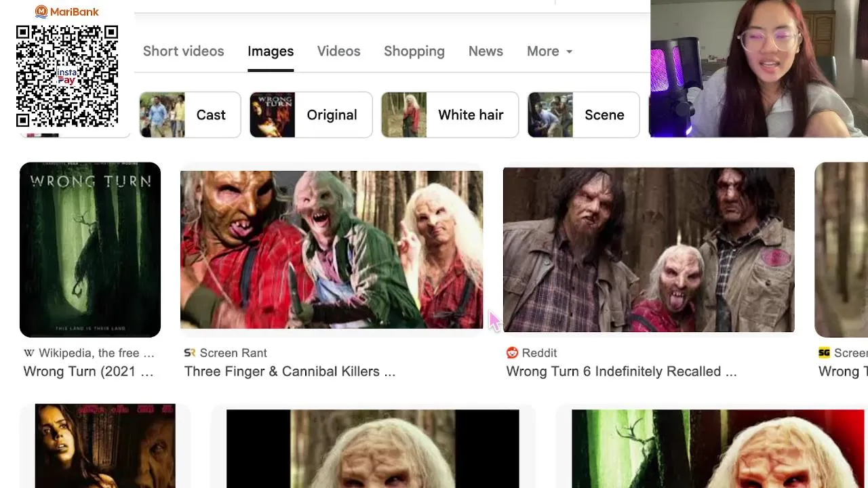Open 'Wrong Turn (2021 ...' title link

point(88,371)
